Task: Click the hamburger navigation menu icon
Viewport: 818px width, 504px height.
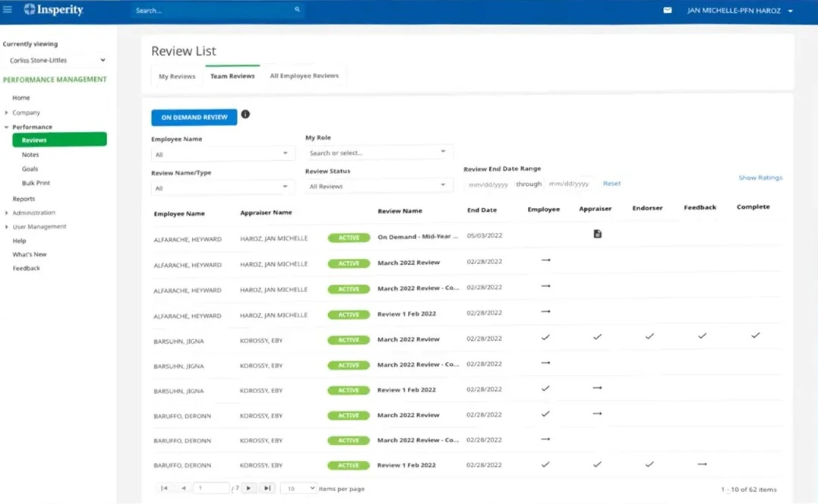Action: [8, 10]
